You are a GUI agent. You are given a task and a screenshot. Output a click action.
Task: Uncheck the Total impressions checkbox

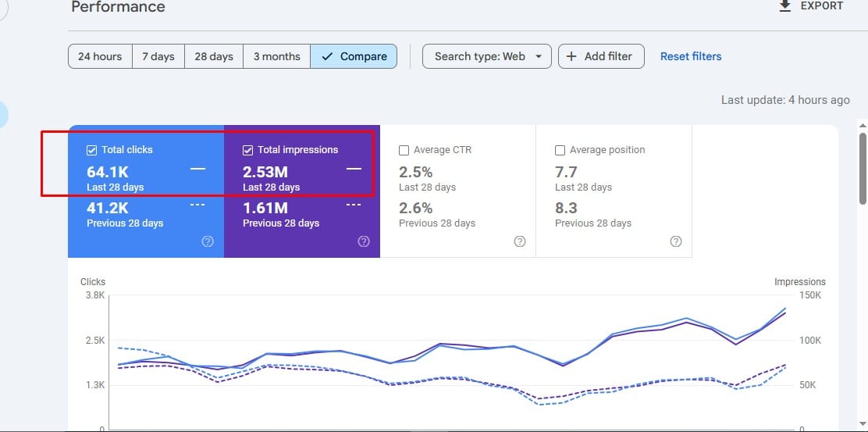[x=248, y=150]
